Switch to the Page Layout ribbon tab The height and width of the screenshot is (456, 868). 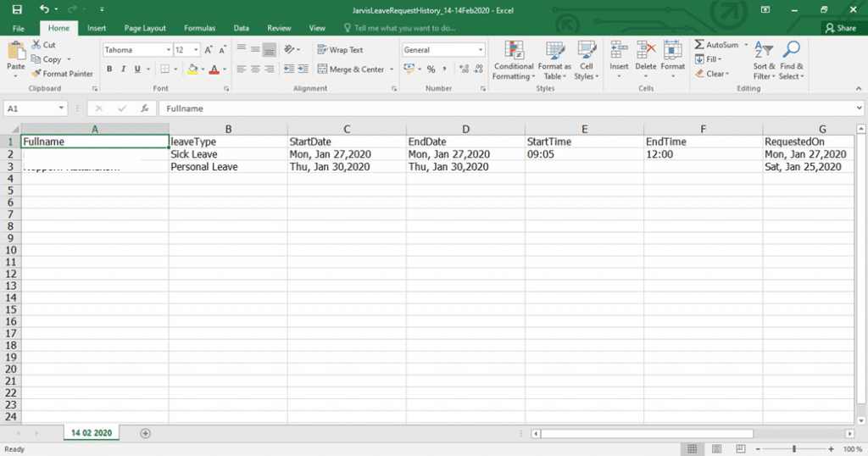click(x=145, y=28)
